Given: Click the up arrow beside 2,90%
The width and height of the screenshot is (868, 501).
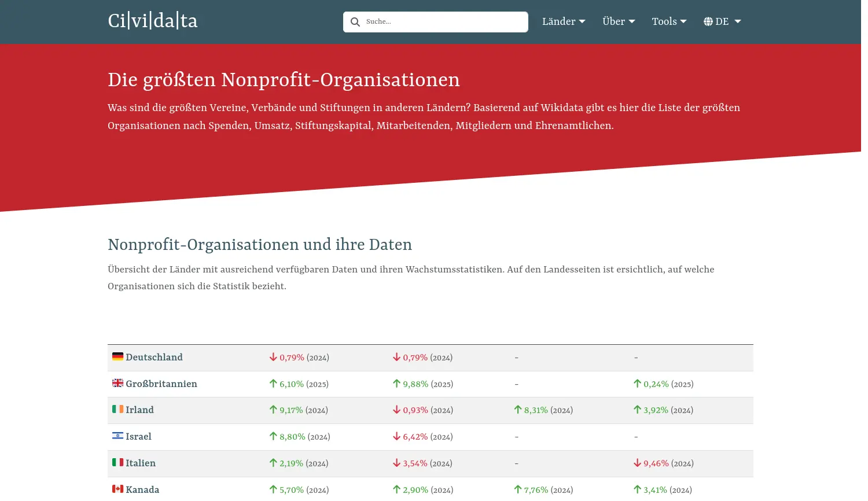Looking at the screenshot, I should tap(397, 489).
